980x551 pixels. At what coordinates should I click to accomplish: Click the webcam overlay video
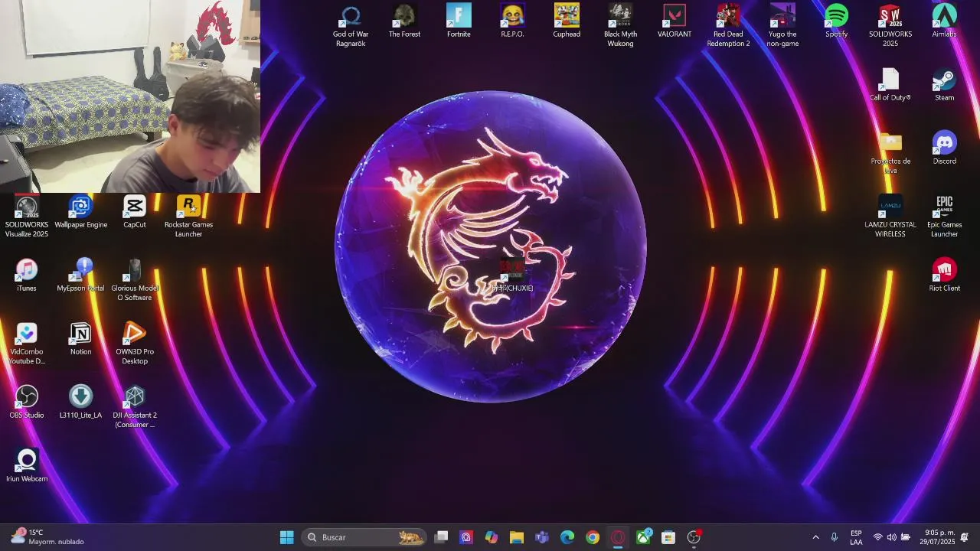[130, 96]
